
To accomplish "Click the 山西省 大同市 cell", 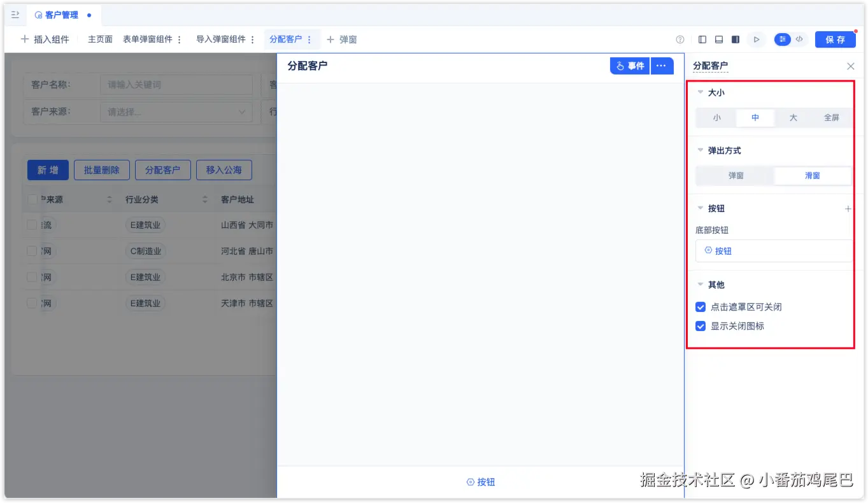I will (247, 225).
